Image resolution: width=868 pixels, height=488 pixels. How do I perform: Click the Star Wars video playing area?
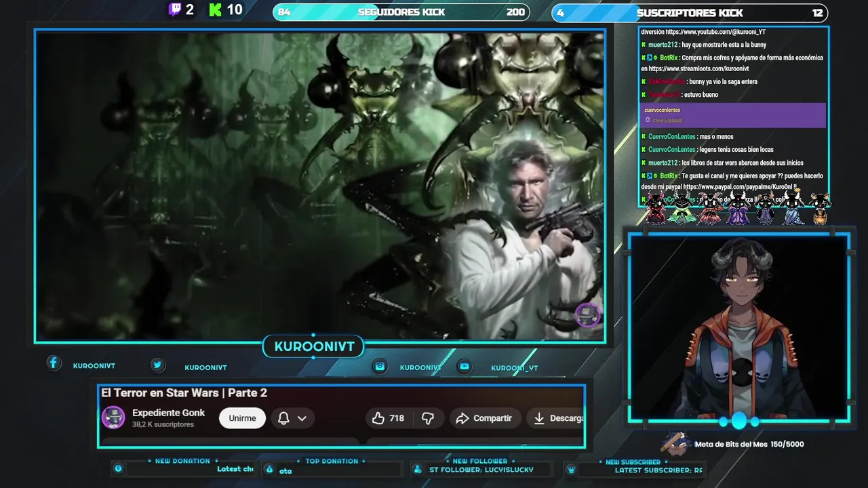pos(320,186)
